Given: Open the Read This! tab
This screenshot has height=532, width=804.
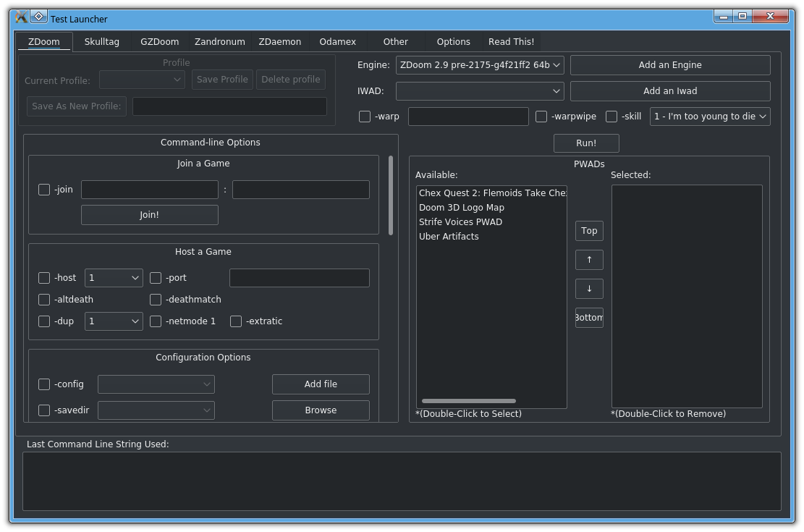Looking at the screenshot, I should pyautogui.click(x=511, y=42).
